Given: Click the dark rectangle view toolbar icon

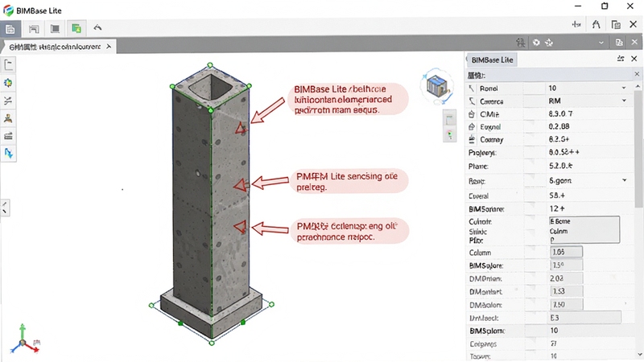Looking at the screenshot, I should 55,29.
